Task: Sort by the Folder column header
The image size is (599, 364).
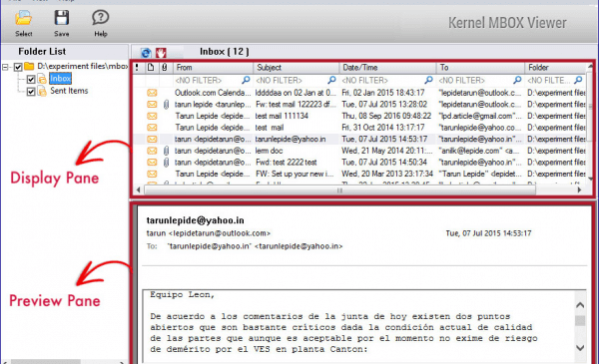Action: 555,68
